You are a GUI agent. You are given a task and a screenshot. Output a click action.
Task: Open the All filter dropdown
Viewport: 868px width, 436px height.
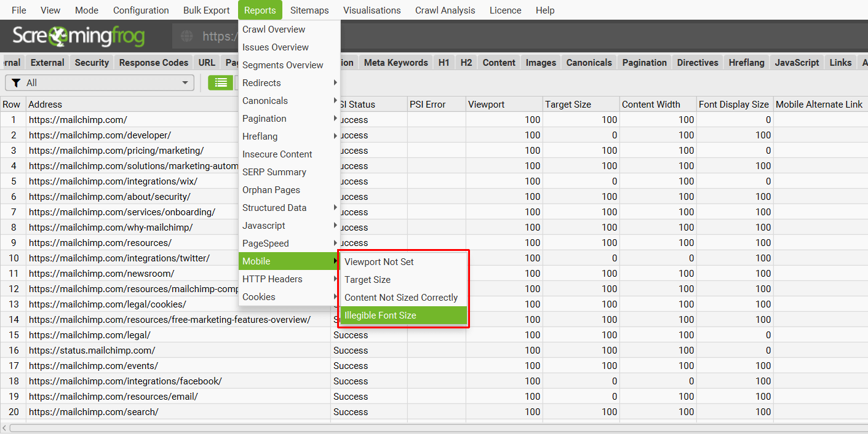tap(100, 83)
